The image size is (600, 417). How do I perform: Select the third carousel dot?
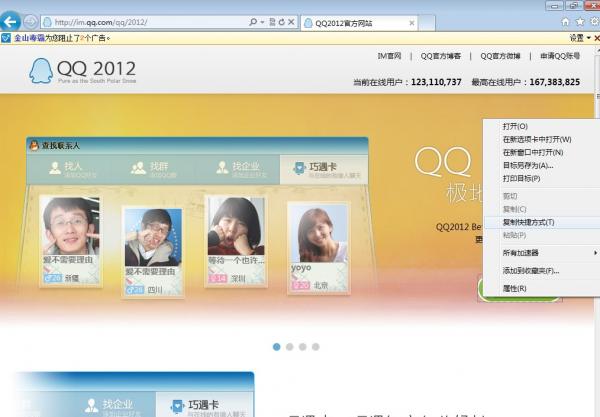pos(303,347)
